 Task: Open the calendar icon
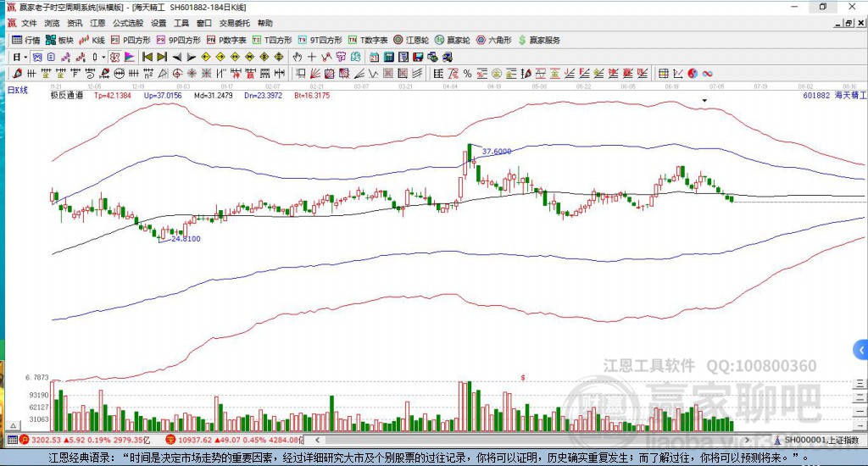tap(375, 57)
